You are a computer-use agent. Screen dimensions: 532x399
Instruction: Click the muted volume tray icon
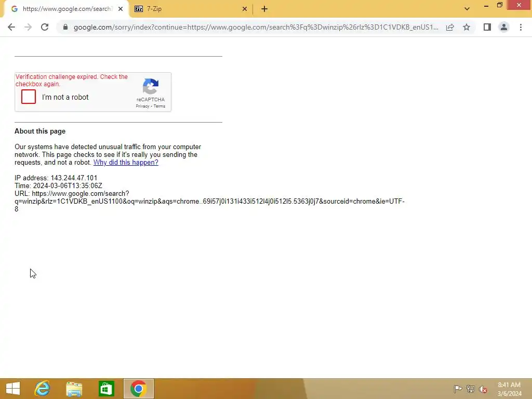(x=483, y=389)
